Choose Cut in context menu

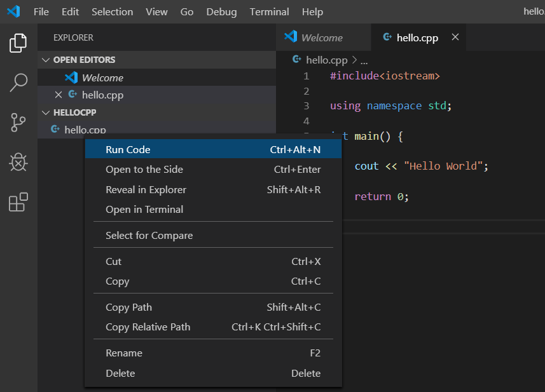coord(213,262)
